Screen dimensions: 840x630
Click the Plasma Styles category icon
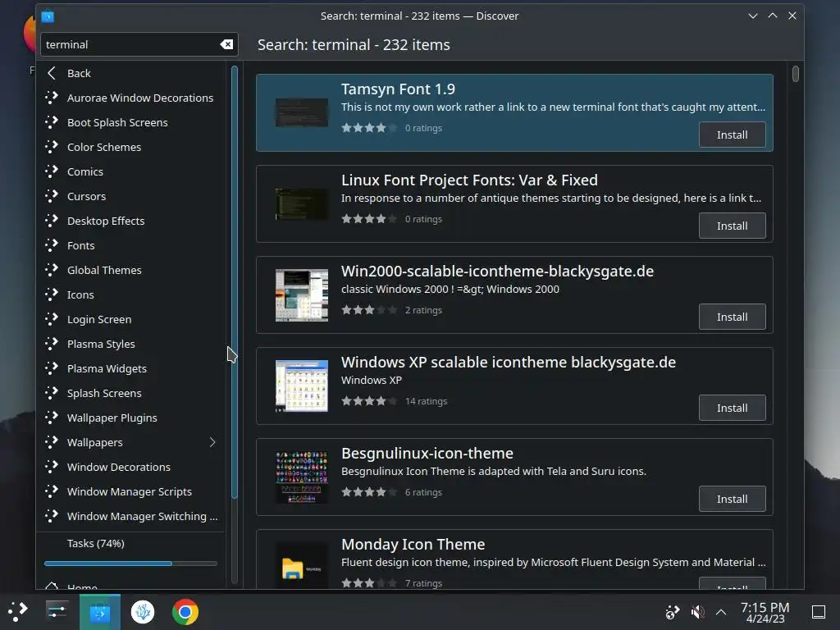pyautogui.click(x=52, y=344)
